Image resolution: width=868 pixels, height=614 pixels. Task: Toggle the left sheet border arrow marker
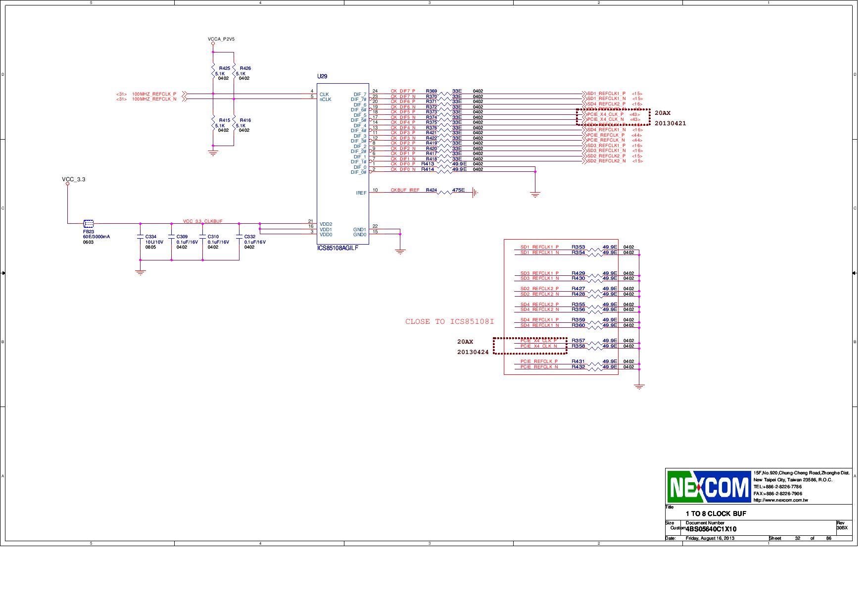pos(4,274)
